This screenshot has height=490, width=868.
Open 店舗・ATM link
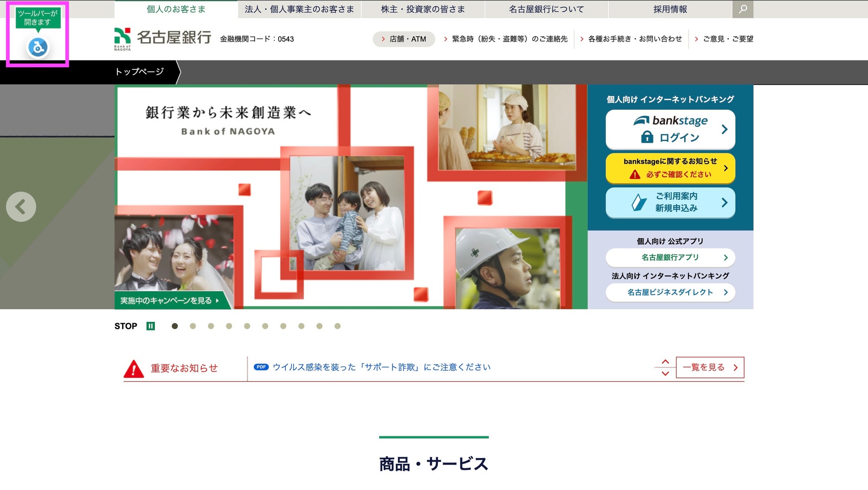point(404,39)
